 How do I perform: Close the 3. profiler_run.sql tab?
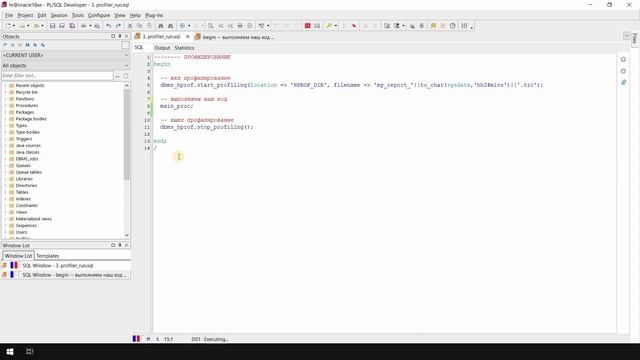[x=188, y=37]
